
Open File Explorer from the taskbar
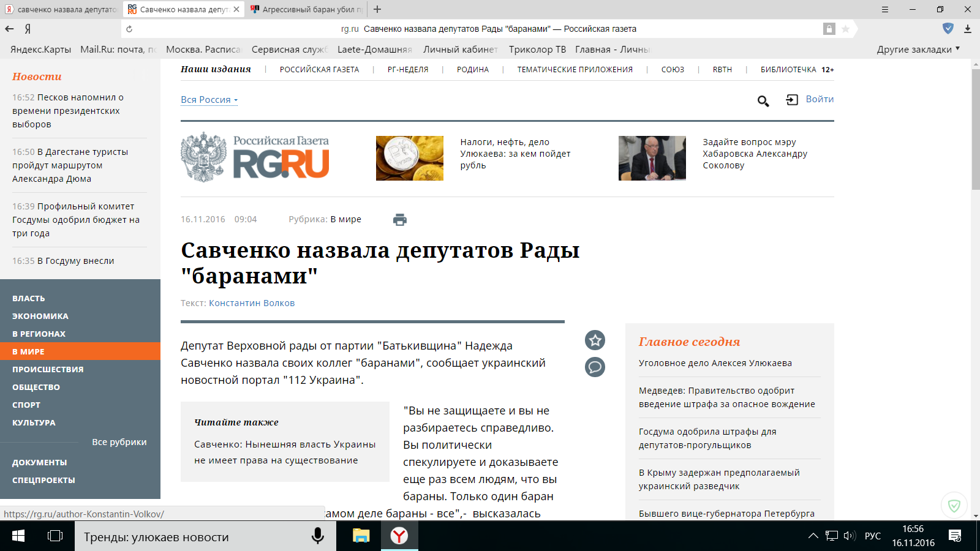(361, 536)
